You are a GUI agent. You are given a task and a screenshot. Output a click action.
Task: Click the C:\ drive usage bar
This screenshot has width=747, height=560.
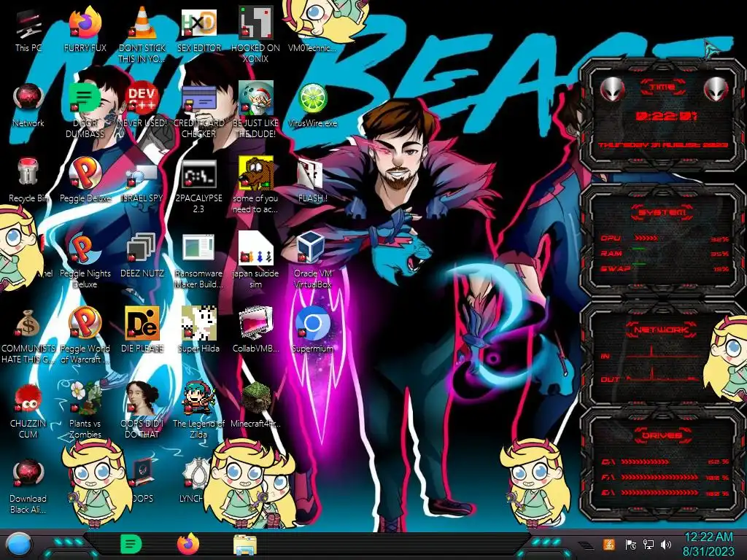pyautogui.click(x=644, y=462)
